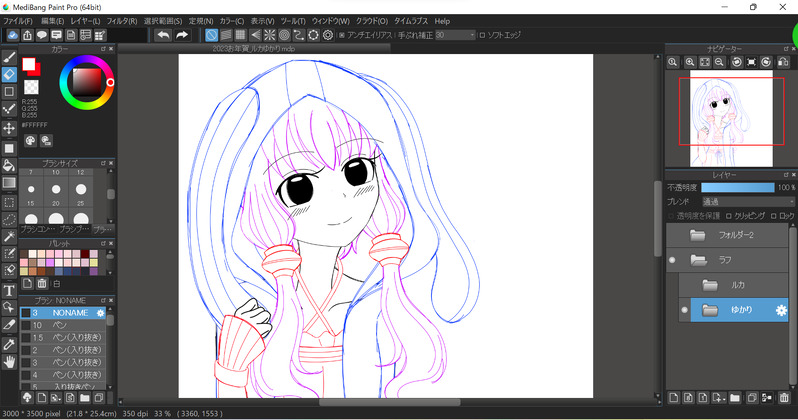Collapse the ラフ folder

click(698, 260)
